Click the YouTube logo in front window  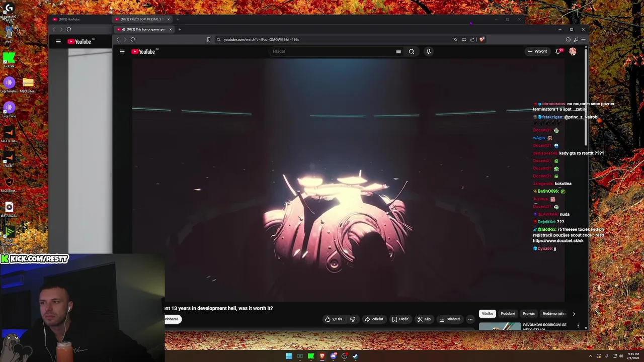point(143,51)
